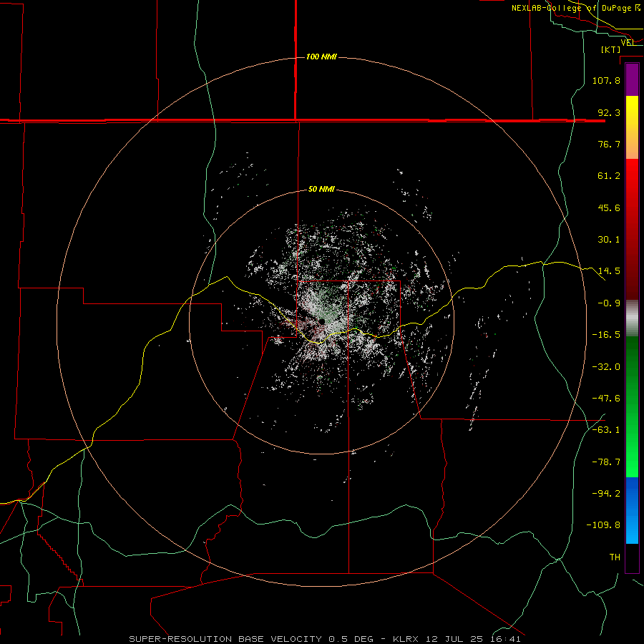Click the [KT] units label
Image resolution: width=644 pixels, height=644 pixels.
click(611, 49)
